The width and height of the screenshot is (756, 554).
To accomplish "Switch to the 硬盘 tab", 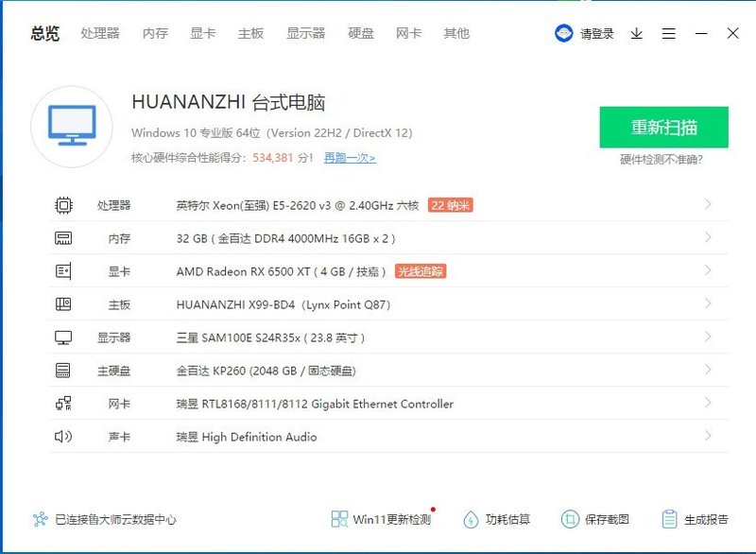I will pyautogui.click(x=360, y=33).
